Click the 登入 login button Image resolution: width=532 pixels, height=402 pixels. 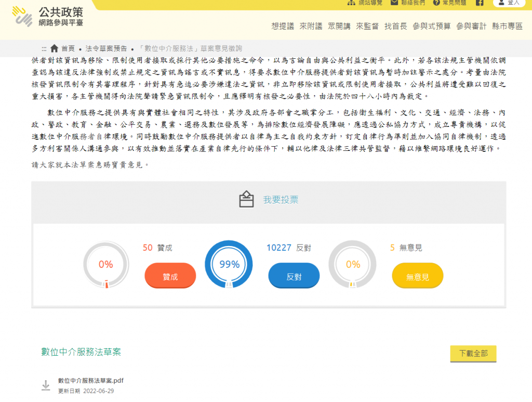(x=509, y=3)
